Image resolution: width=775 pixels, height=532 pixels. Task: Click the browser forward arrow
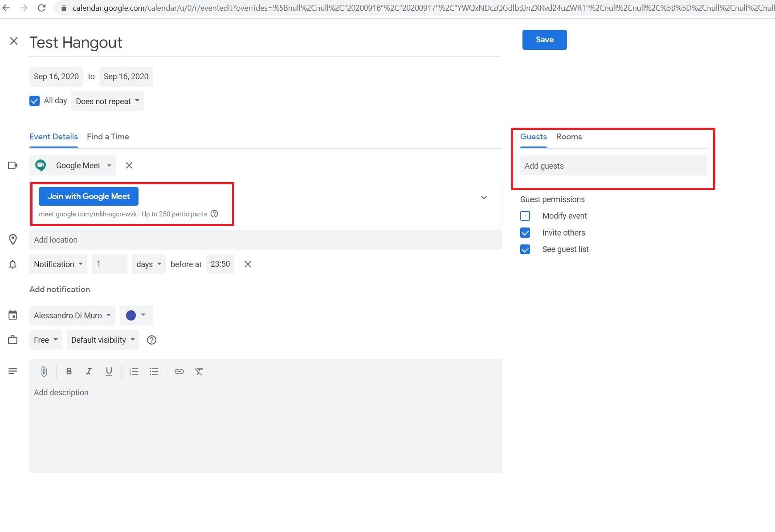click(x=24, y=8)
